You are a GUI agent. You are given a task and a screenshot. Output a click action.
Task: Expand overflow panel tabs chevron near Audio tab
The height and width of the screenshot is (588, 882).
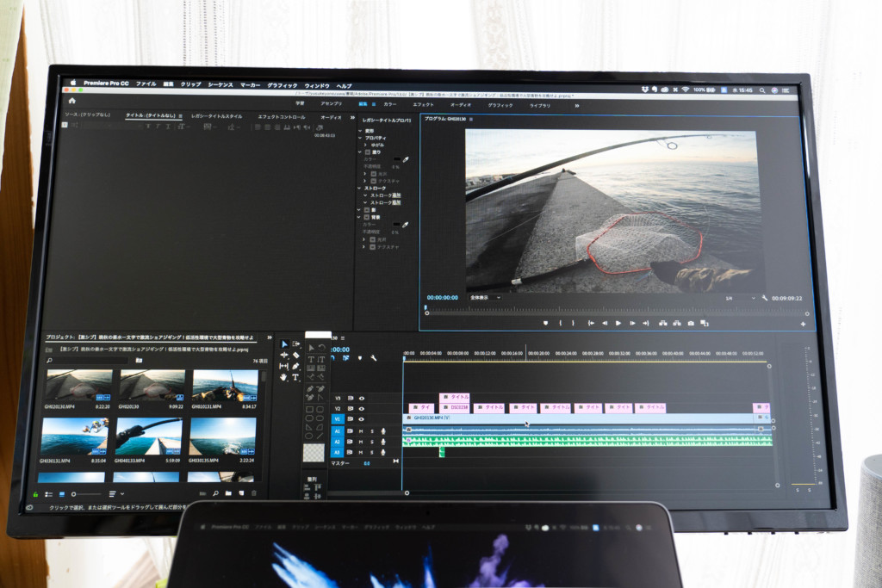352,117
